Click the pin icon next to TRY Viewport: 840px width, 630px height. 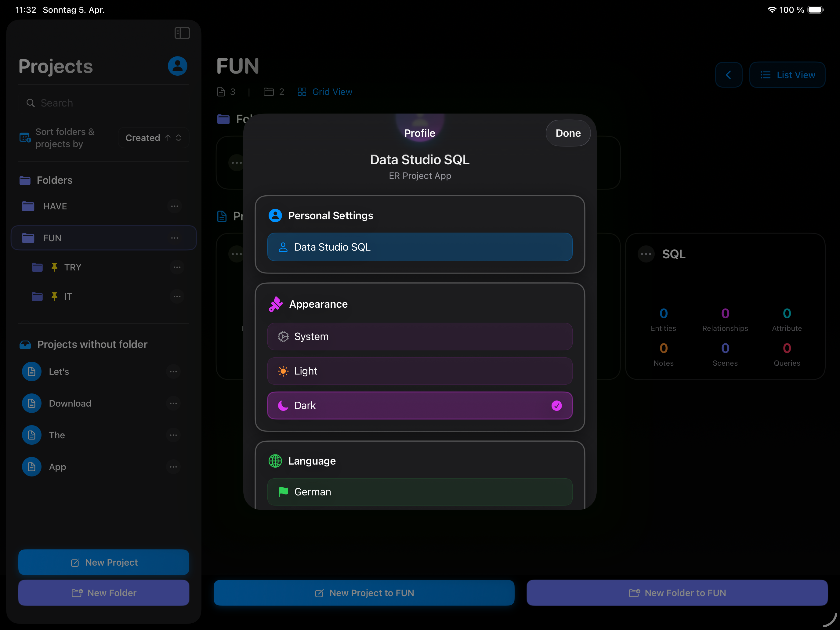pyautogui.click(x=54, y=267)
